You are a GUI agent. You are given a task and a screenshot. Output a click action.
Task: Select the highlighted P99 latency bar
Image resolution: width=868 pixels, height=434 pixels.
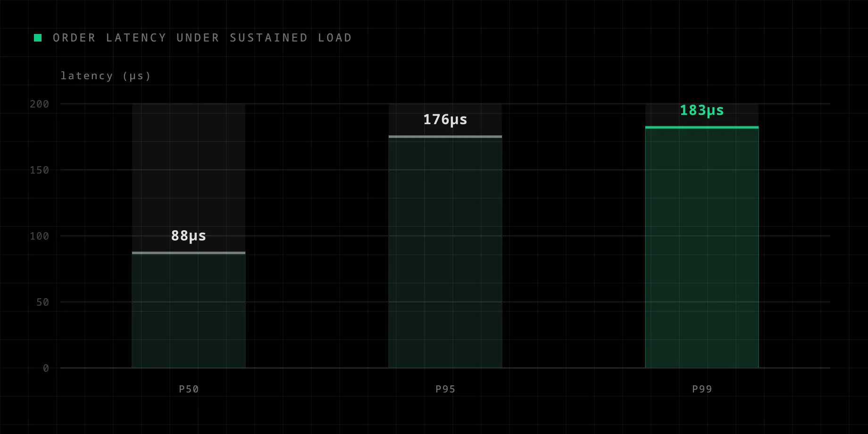tap(702, 247)
